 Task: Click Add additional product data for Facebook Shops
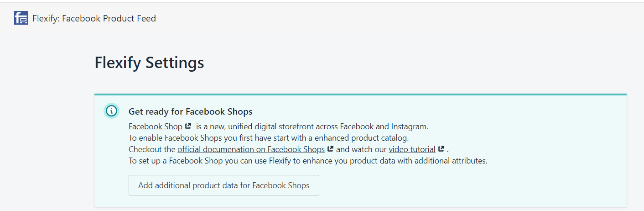click(x=224, y=185)
